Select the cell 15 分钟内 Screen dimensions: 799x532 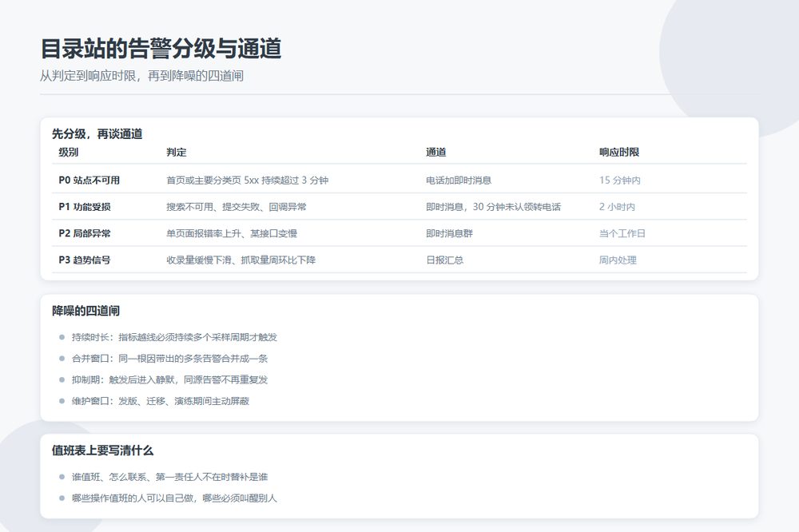pos(620,180)
